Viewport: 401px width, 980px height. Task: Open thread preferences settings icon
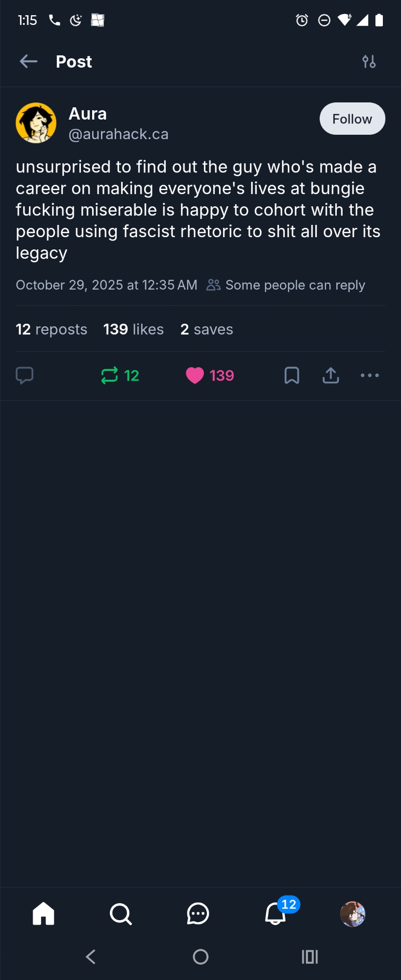(369, 61)
